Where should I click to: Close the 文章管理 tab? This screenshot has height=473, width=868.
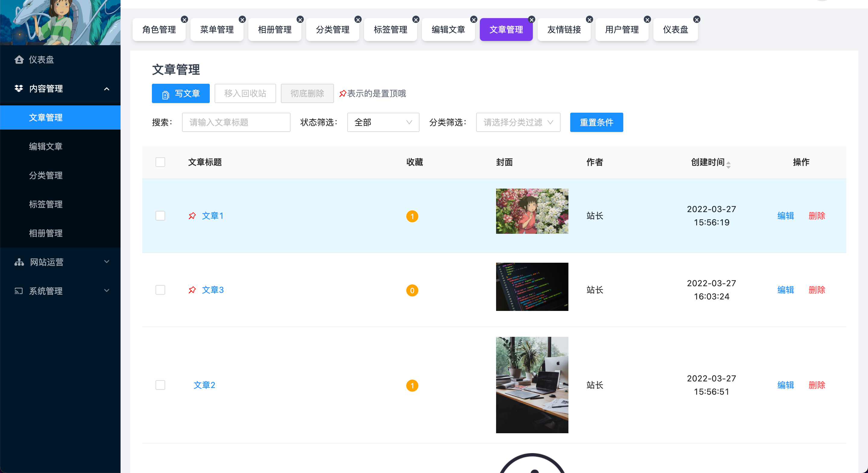pyautogui.click(x=532, y=20)
